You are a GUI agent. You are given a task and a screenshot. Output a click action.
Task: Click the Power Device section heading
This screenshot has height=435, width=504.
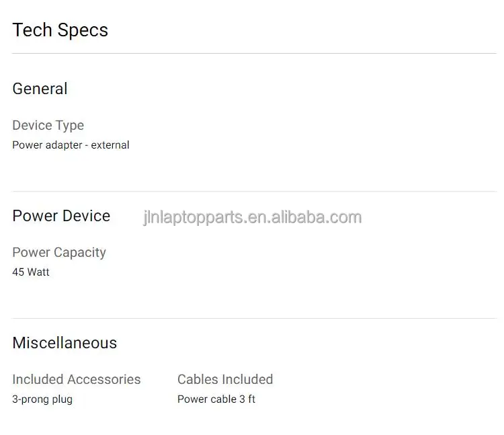coord(61,216)
